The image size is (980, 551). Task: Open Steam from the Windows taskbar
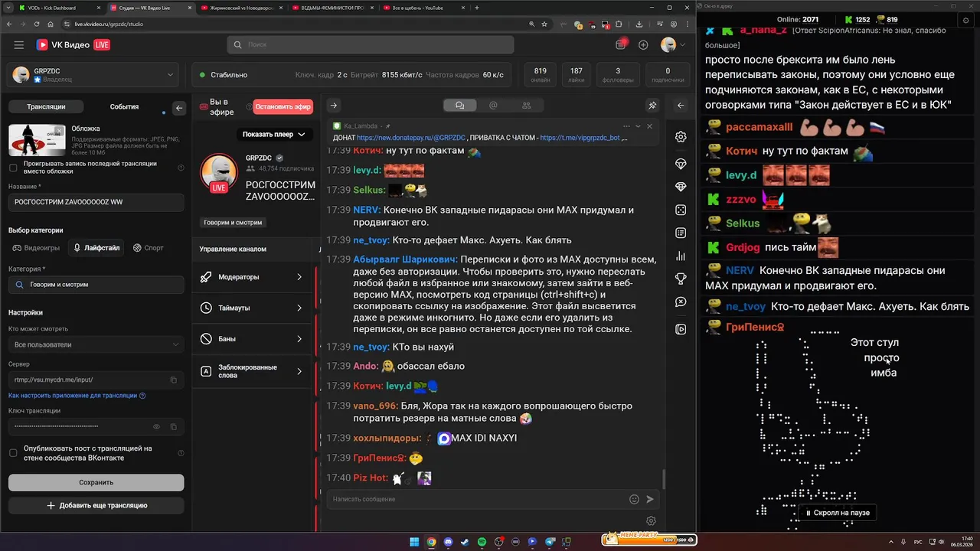pos(465,542)
